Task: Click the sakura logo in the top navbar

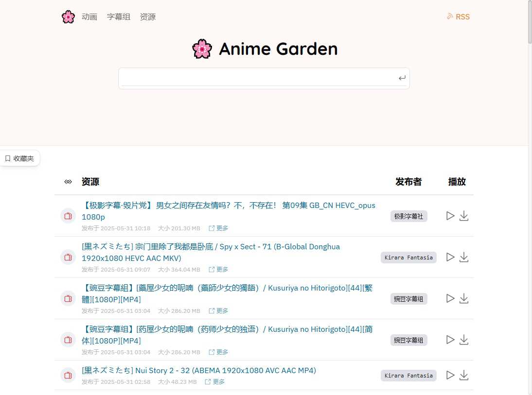Action: (x=68, y=16)
